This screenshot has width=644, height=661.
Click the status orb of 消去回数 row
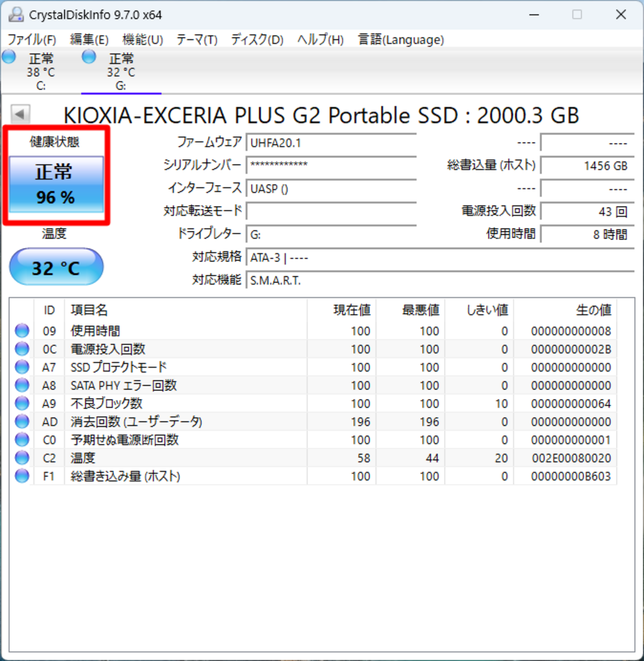[x=22, y=421]
